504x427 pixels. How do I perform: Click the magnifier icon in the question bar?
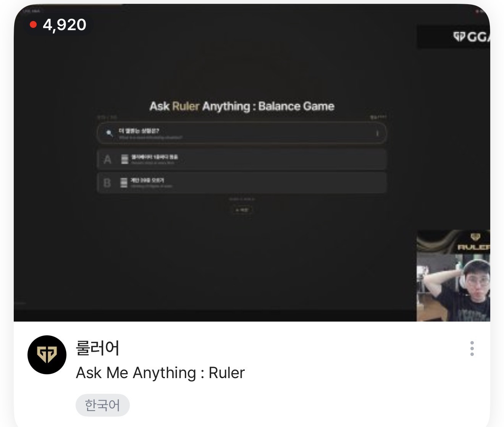tap(109, 133)
